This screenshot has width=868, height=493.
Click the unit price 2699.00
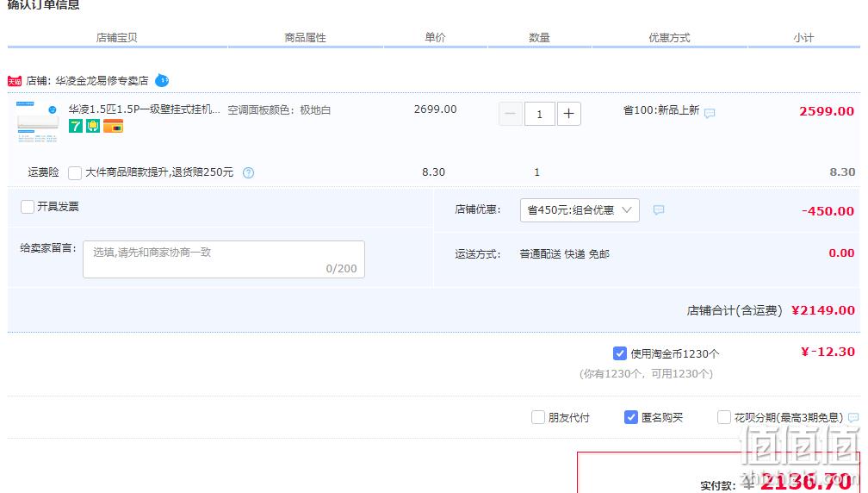[x=436, y=109]
